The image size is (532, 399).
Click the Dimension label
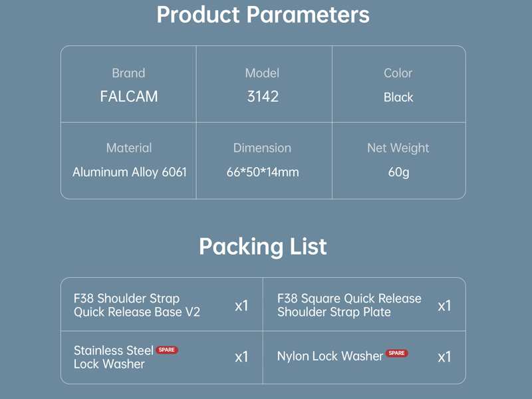click(x=262, y=148)
